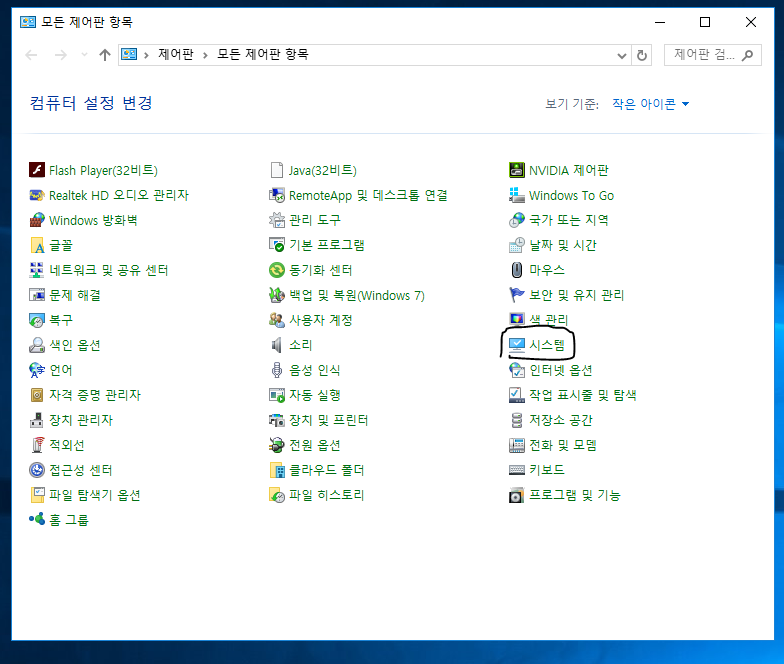Click the 동기화 센터 green sync icon
The width and height of the screenshot is (784, 664).
pos(276,270)
